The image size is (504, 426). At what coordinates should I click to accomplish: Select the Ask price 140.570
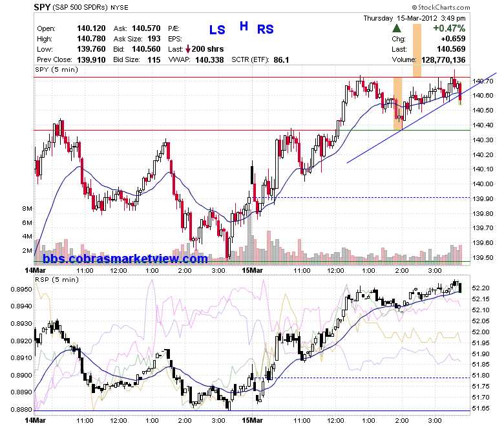pyautogui.click(x=146, y=28)
